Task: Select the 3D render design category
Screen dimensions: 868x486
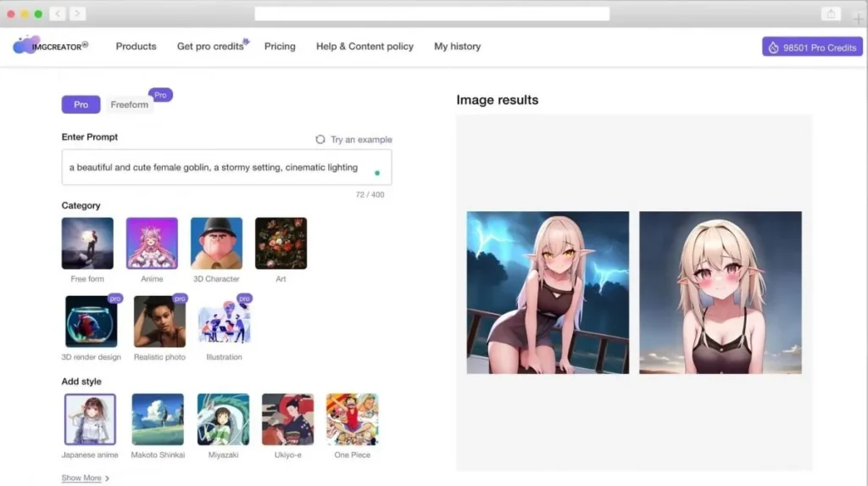Action: [92, 321]
